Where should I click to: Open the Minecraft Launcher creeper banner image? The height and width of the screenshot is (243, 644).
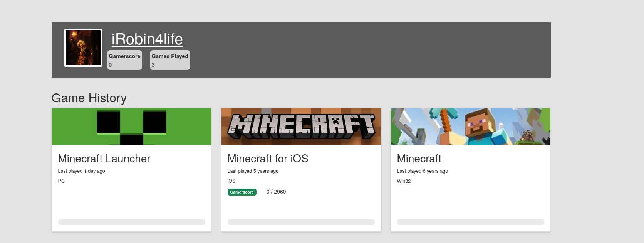tap(132, 127)
